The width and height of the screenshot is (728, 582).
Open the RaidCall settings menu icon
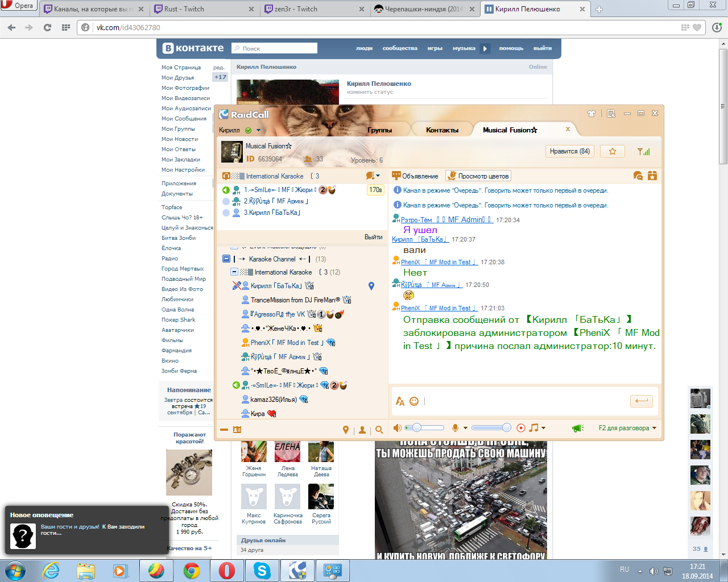611,114
